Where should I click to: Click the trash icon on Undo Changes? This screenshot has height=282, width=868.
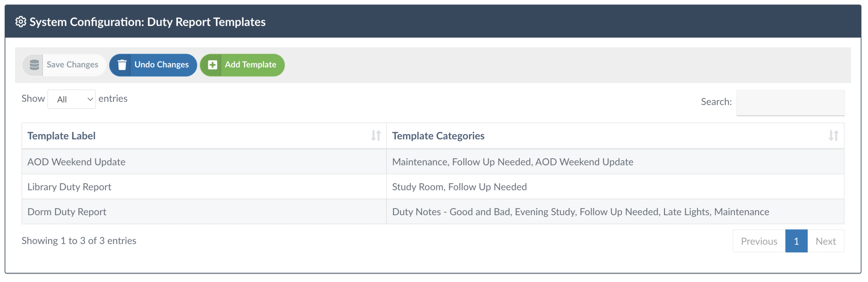pos(122,65)
